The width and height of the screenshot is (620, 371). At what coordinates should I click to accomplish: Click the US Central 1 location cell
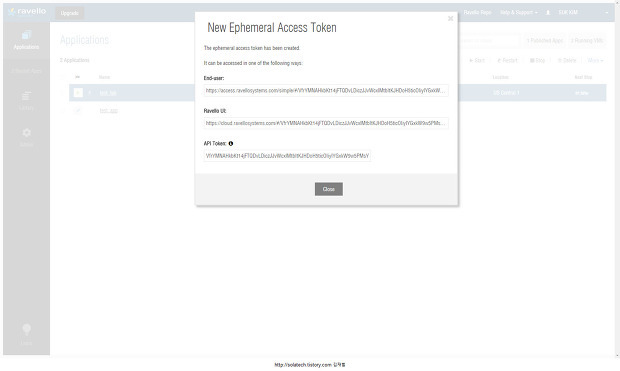point(506,93)
